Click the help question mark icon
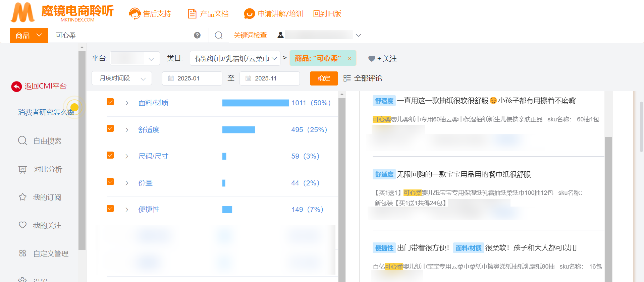Screen dimensions: 644x282 coord(197,35)
